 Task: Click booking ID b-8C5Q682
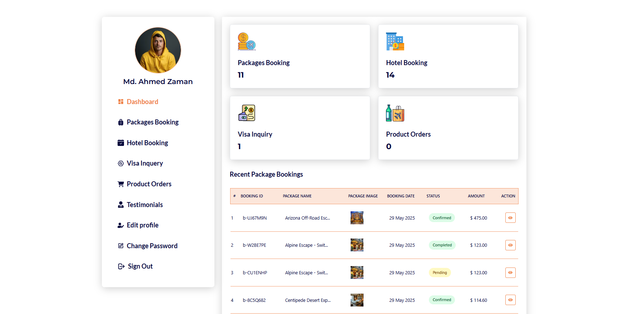coord(254,300)
